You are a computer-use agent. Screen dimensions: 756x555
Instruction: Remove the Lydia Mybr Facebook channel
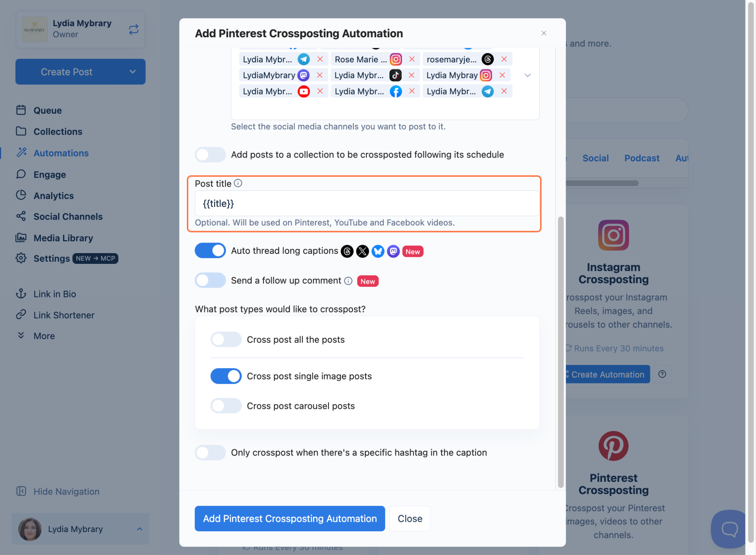(x=412, y=91)
